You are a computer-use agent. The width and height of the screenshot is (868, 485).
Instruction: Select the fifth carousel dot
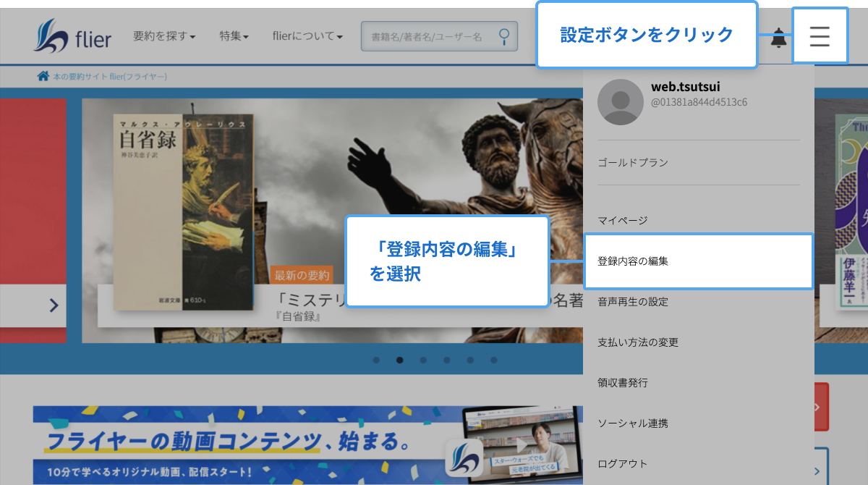tap(470, 360)
